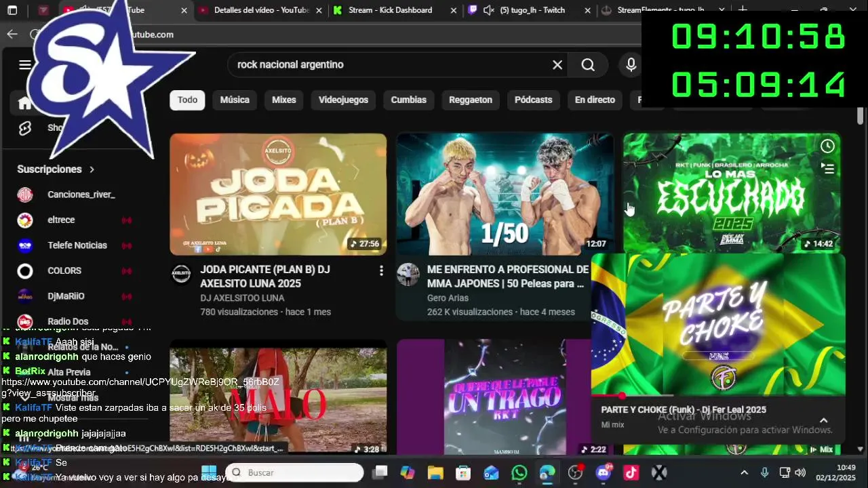Screen dimensions: 868x488
Task: Click the magnifier search button
Action: tap(588, 65)
